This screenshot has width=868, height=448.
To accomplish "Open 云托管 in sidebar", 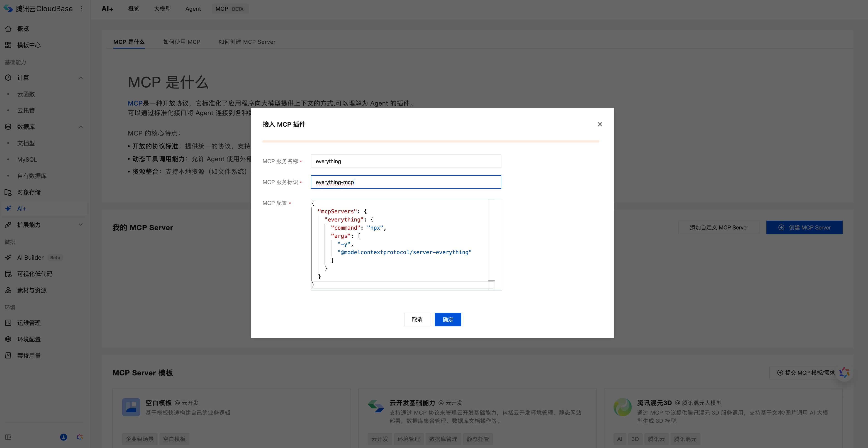I will point(26,110).
